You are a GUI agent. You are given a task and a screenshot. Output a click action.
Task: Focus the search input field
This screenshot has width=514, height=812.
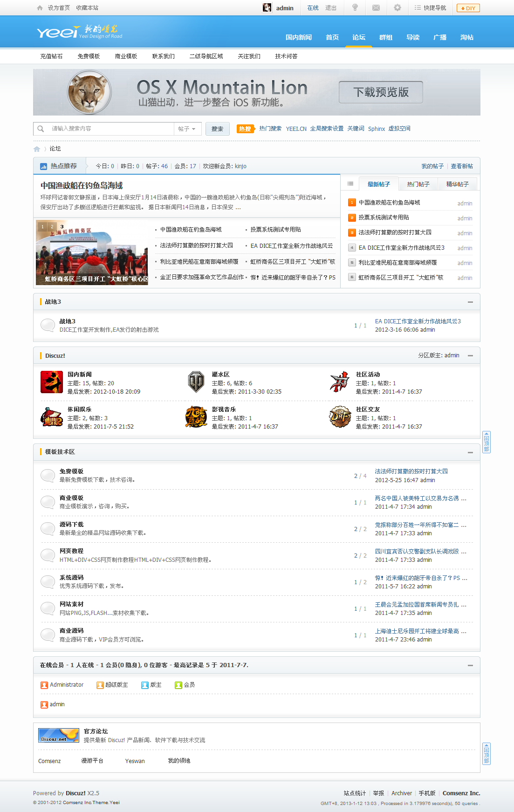111,129
